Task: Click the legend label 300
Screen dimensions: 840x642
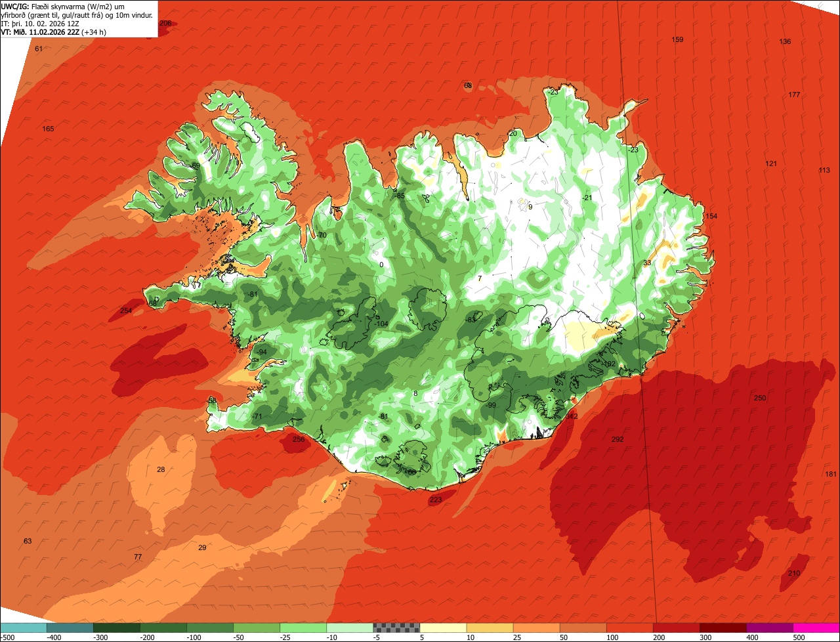Action: tap(706, 637)
